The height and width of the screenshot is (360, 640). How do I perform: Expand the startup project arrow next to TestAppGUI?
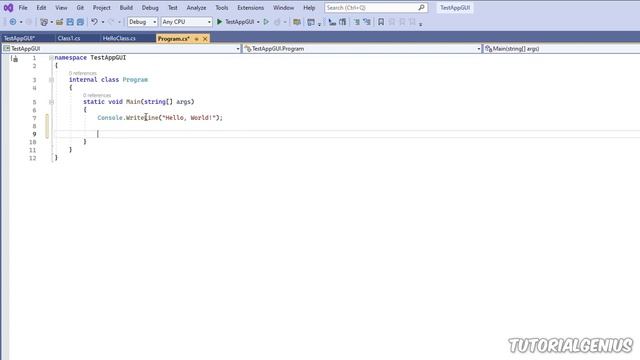point(258,22)
